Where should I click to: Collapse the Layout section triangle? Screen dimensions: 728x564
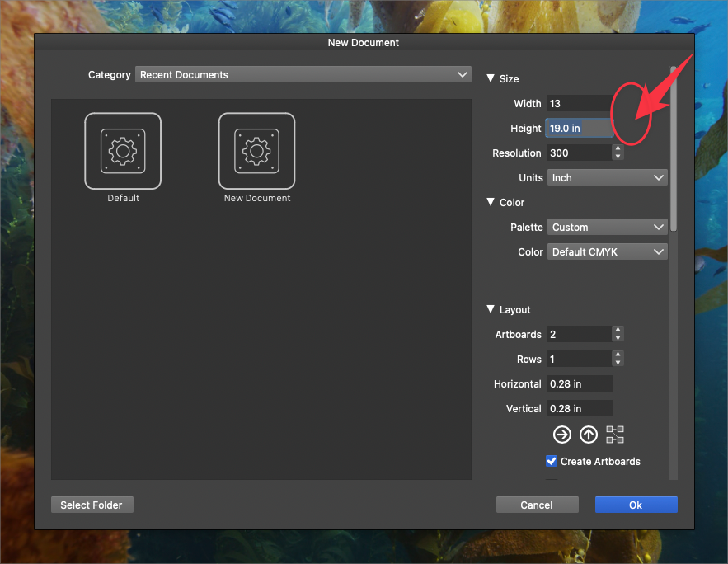coord(491,310)
